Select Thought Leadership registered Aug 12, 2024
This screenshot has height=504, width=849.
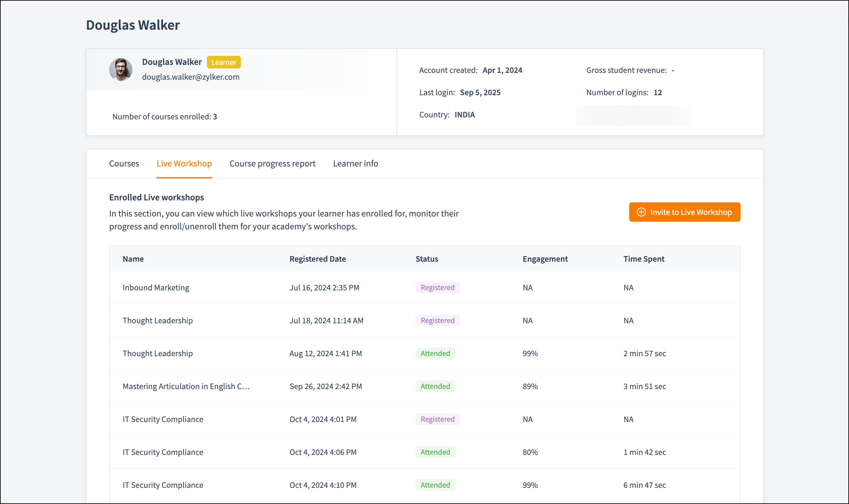[158, 354]
